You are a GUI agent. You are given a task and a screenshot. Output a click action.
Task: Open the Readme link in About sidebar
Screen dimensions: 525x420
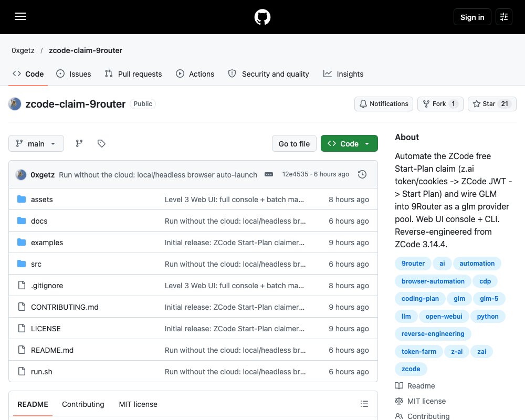coord(415,386)
